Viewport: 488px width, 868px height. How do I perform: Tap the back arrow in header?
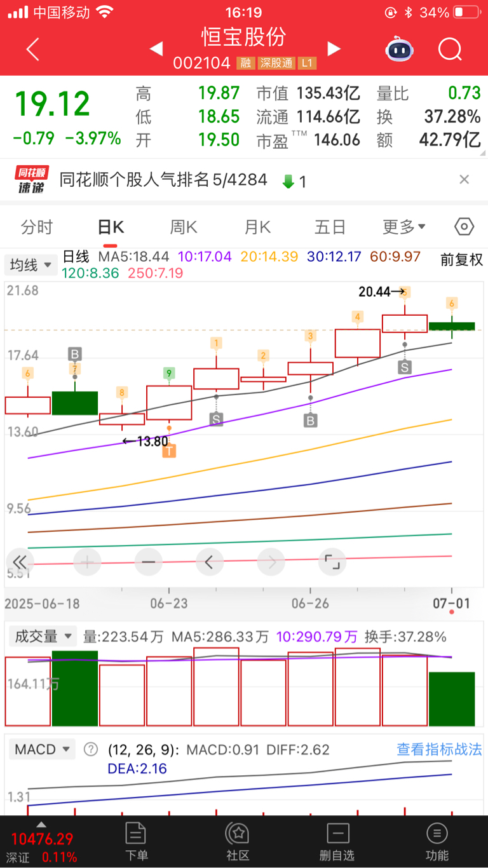tap(33, 49)
